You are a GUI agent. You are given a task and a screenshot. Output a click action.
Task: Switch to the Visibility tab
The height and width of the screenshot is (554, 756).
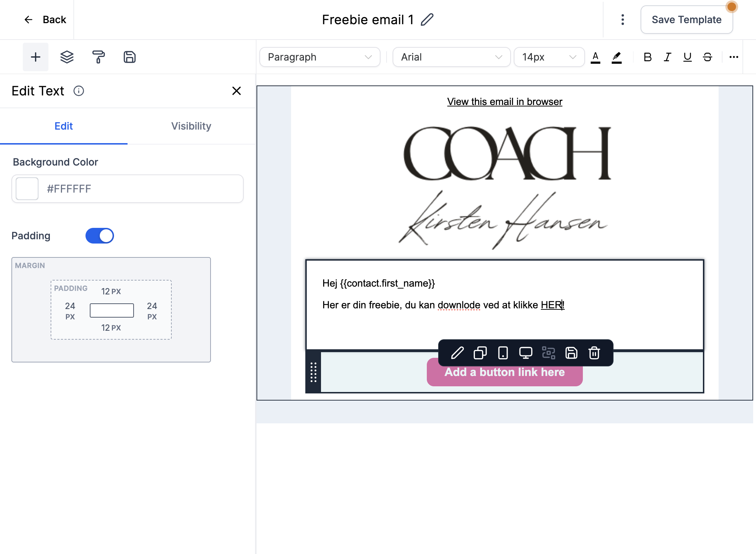pos(191,126)
